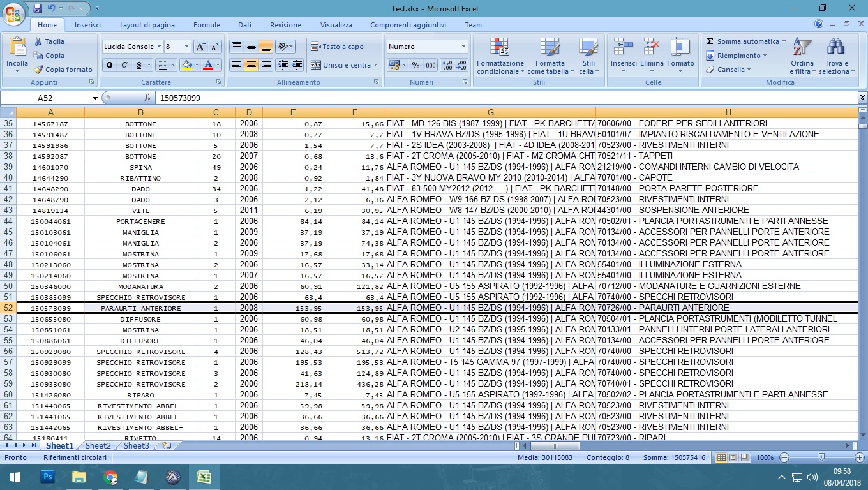Switch to Visualizza ribbon tab
Image resolution: width=868 pixels, height=490 pixels.
coord(336,25)
